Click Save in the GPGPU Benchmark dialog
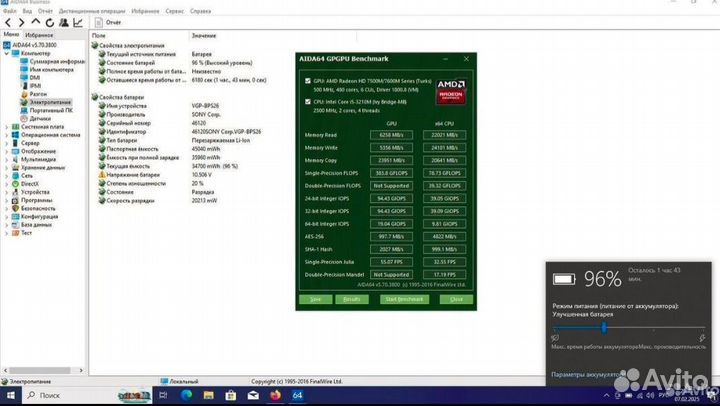 coord(315,299)
